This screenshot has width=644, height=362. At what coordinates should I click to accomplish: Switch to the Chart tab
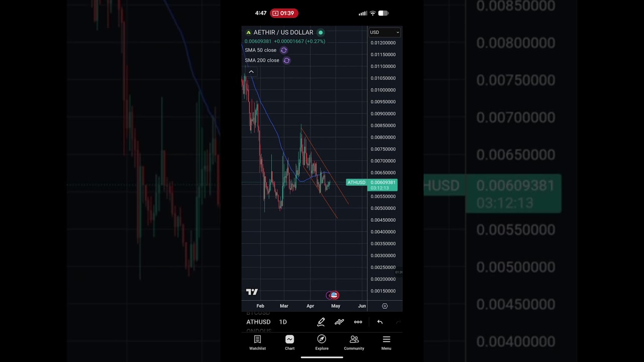[x=290, y=342]
